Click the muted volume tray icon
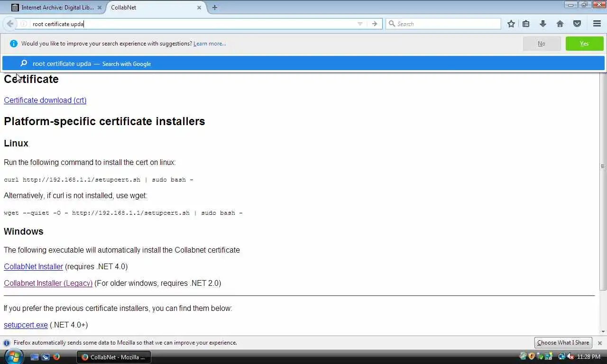The height and width of the screenshot is (364, 607). (570, 356)
